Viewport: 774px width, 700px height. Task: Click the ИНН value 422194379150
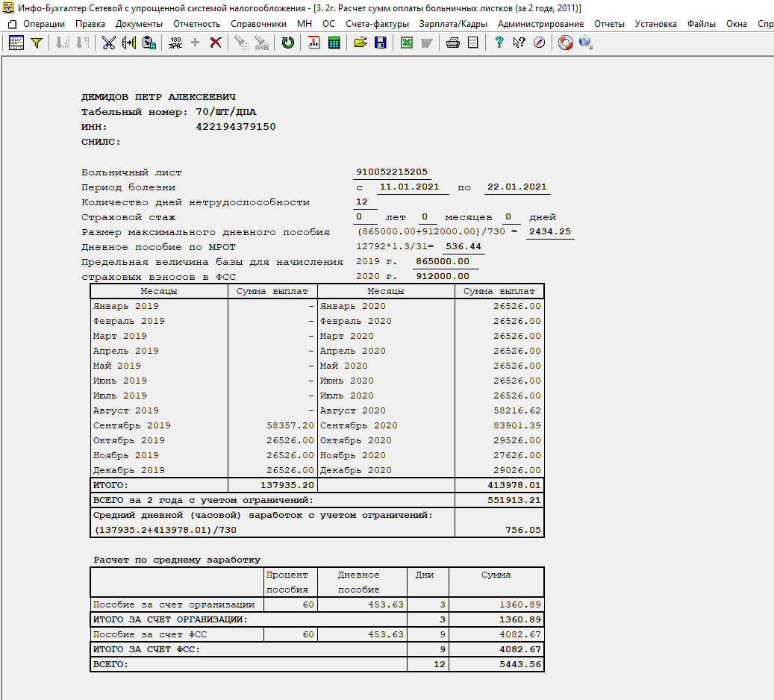point(236,127)
